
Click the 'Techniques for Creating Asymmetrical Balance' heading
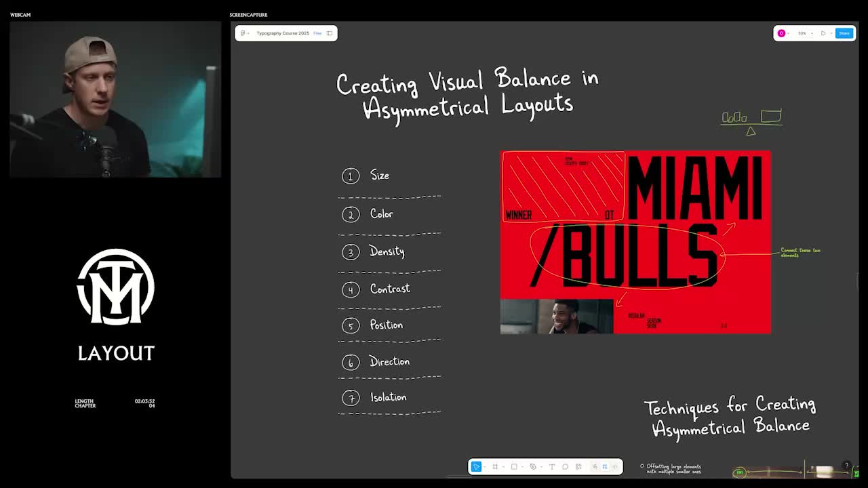pyautogui.click(x=730, y=417)
